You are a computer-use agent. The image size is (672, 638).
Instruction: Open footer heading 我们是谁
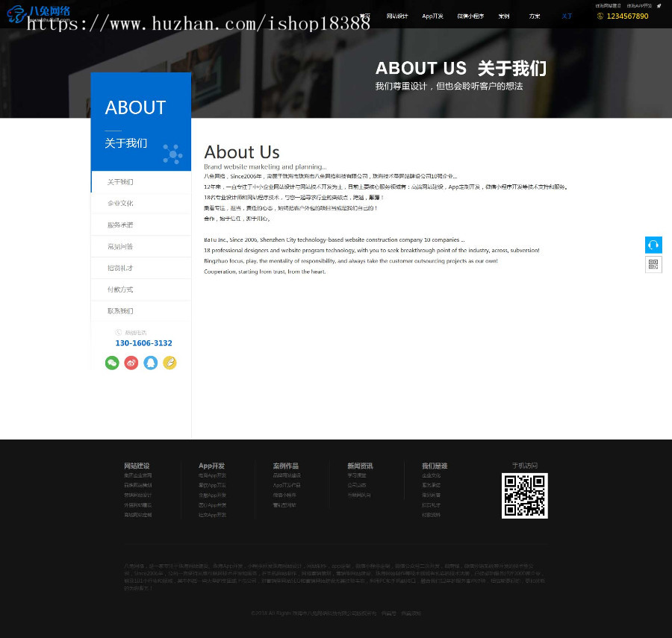(435, 466)
